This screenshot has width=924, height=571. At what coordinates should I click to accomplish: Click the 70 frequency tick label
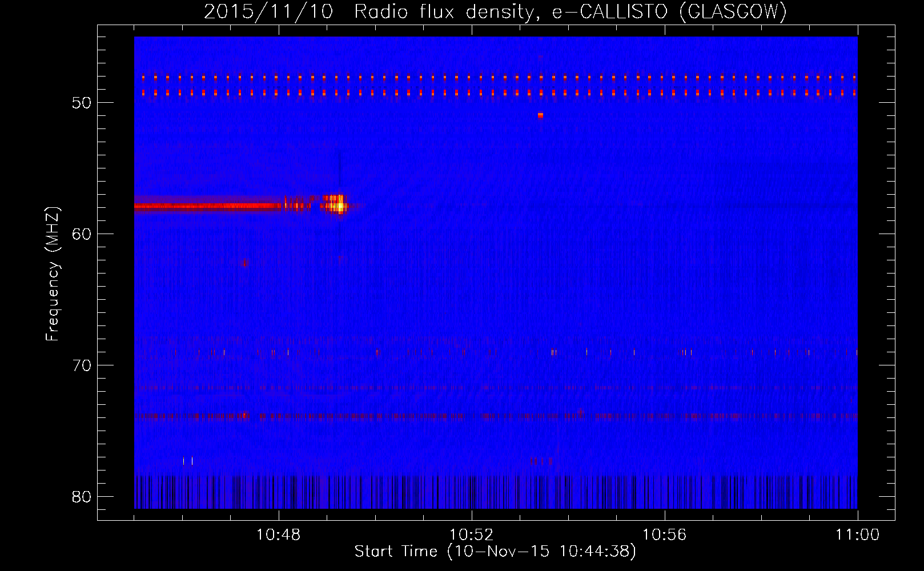click(82, 365)
